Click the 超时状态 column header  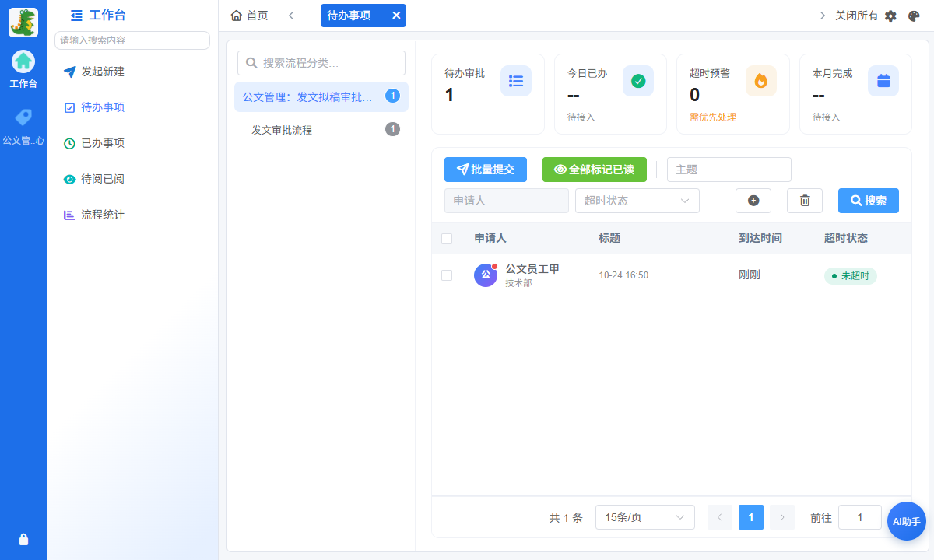point(846,238)
